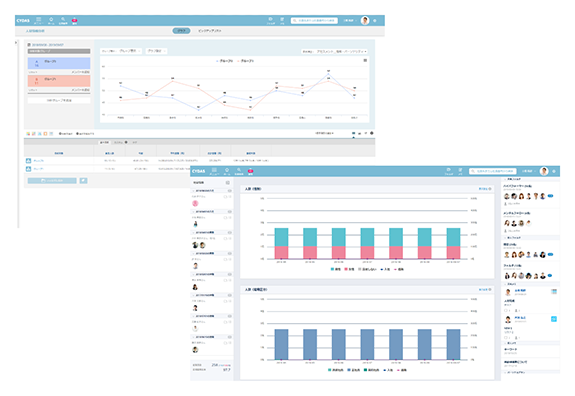Click the search field in the line-chart window header

pyautogui.click(x=314, y=21)
